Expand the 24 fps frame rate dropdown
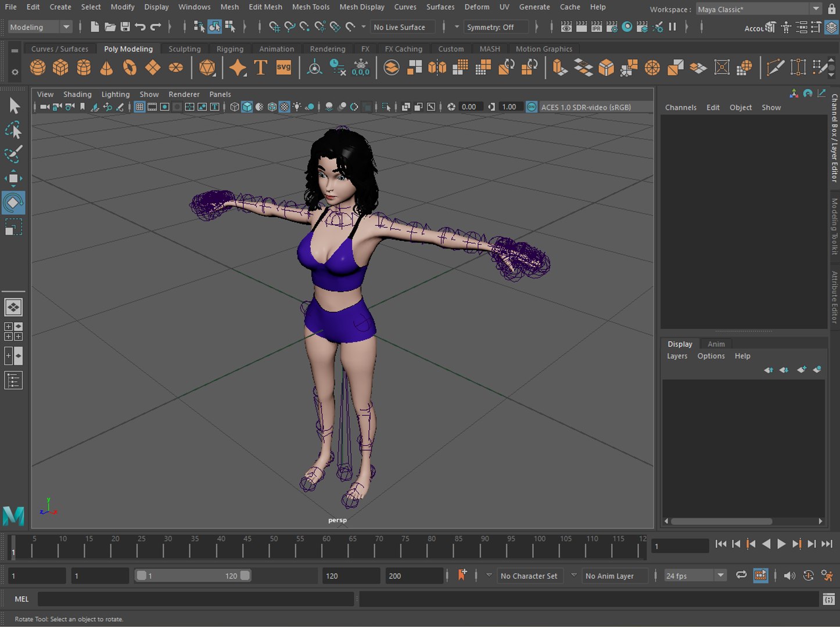This screenshot has height=627, width=840. click(695, 575)
